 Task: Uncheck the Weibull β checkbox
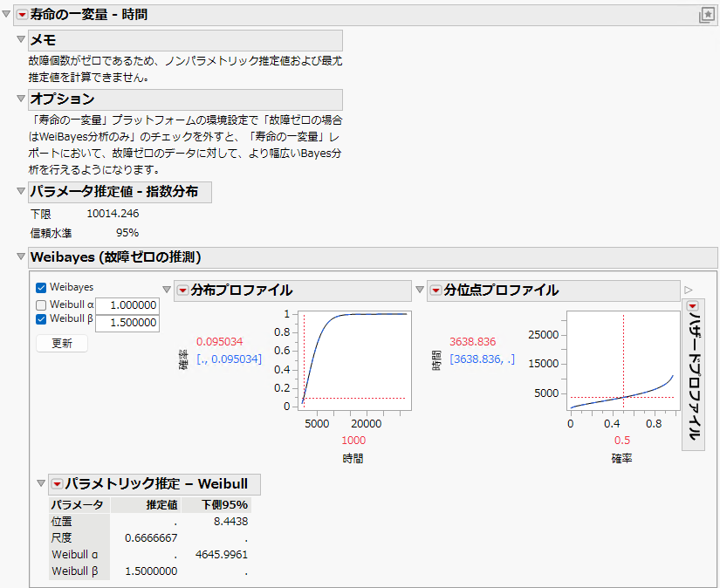click(x=41, y=319)
